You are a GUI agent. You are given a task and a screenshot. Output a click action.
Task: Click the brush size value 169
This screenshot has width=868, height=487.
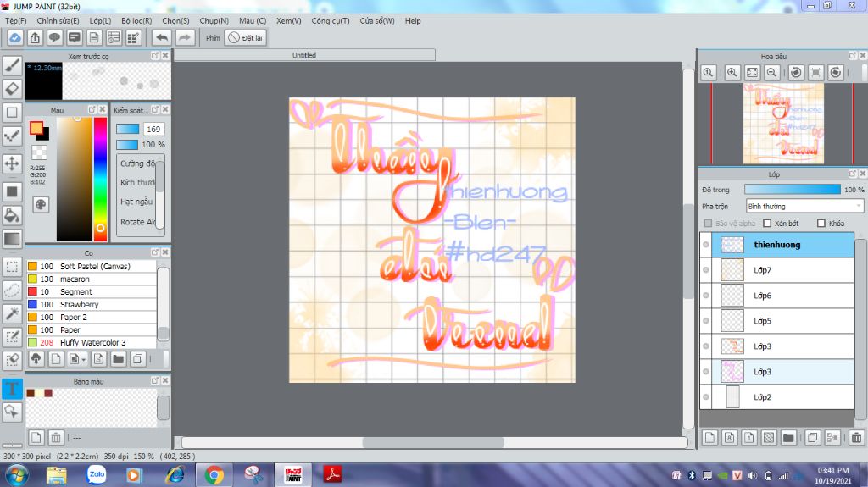coord(153,129)
